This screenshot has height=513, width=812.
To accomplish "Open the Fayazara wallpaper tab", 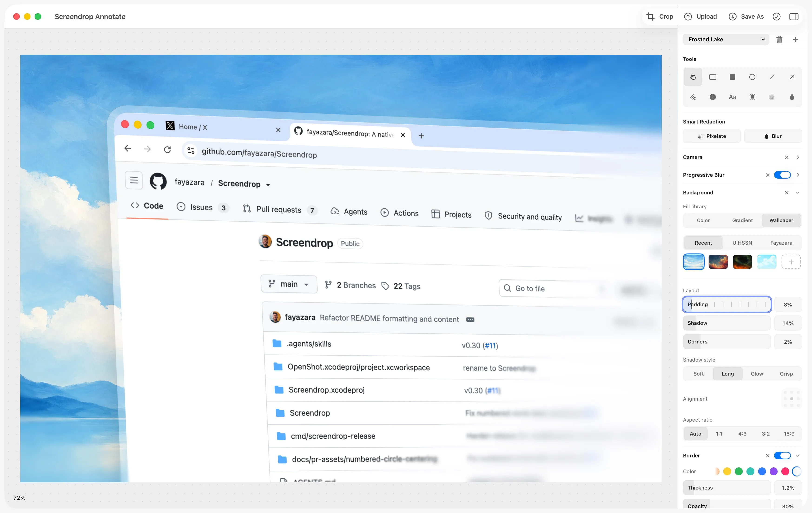I will (x=781, y=243).
